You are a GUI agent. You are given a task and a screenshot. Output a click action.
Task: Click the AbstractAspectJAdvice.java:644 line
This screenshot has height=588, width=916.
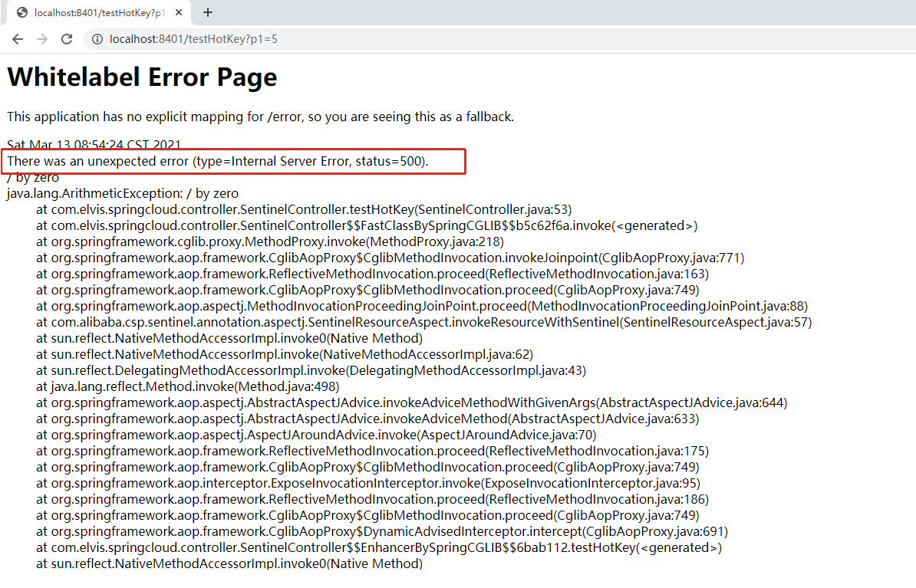point(412,403)
